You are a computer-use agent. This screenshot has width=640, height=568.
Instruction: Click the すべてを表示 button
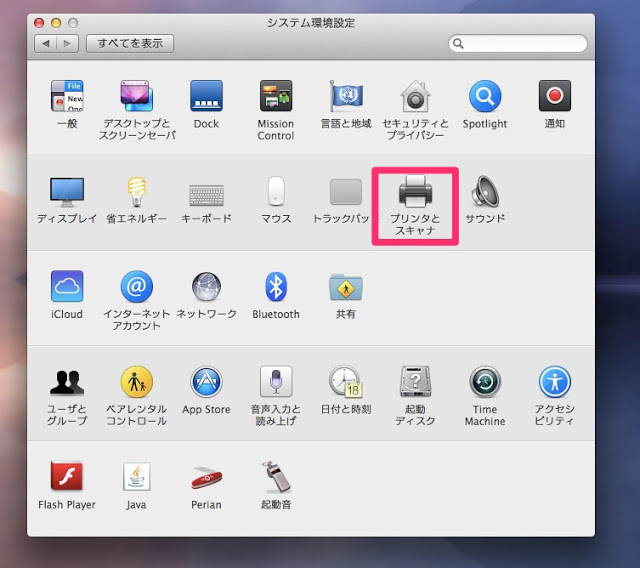coord(130,43)
